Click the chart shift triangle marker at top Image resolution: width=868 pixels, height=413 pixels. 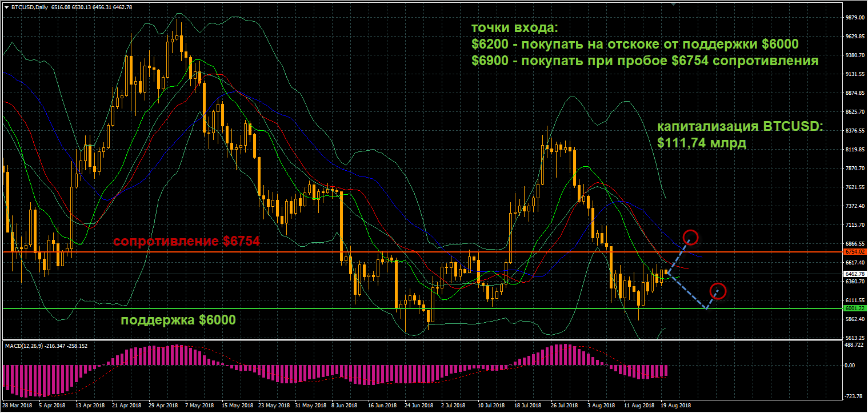tap(674, 4)
